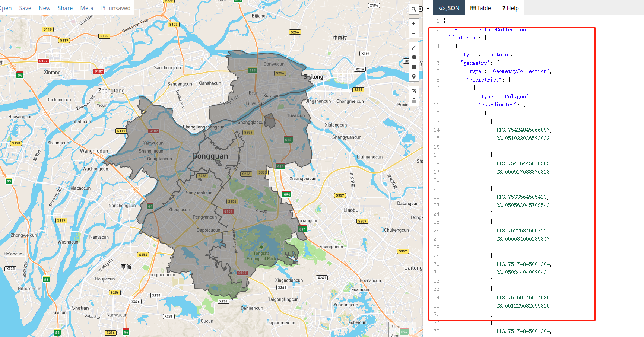The width and height of the screenshot is (644, 337).
Task: Click the Danwucun label on the map
Action: (274, 64)
